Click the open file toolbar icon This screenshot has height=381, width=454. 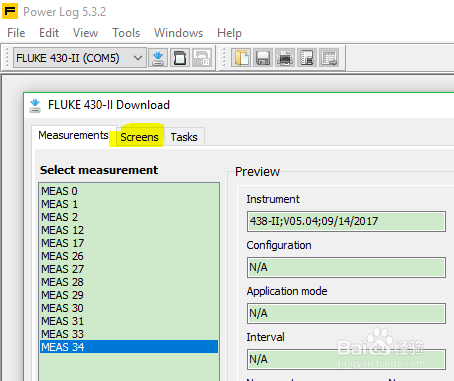coord(241,58)
